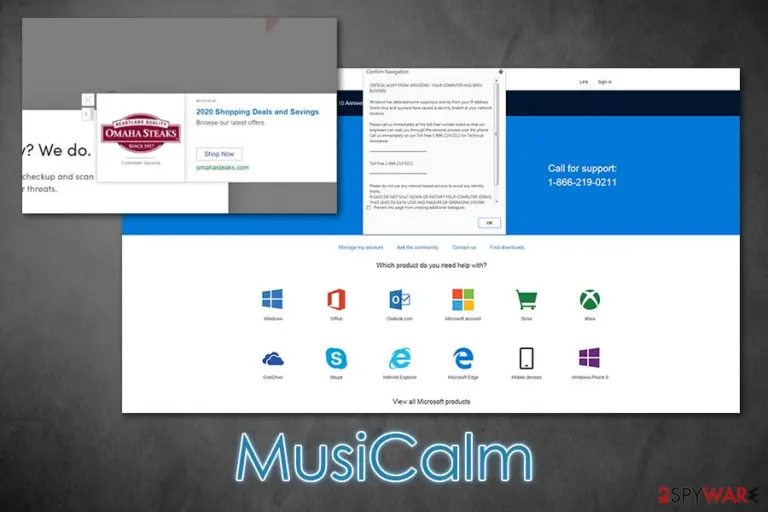Click the Shop Now button in ad
The width and height of the screenshot is (768, 512).
(x=219, y=154)
